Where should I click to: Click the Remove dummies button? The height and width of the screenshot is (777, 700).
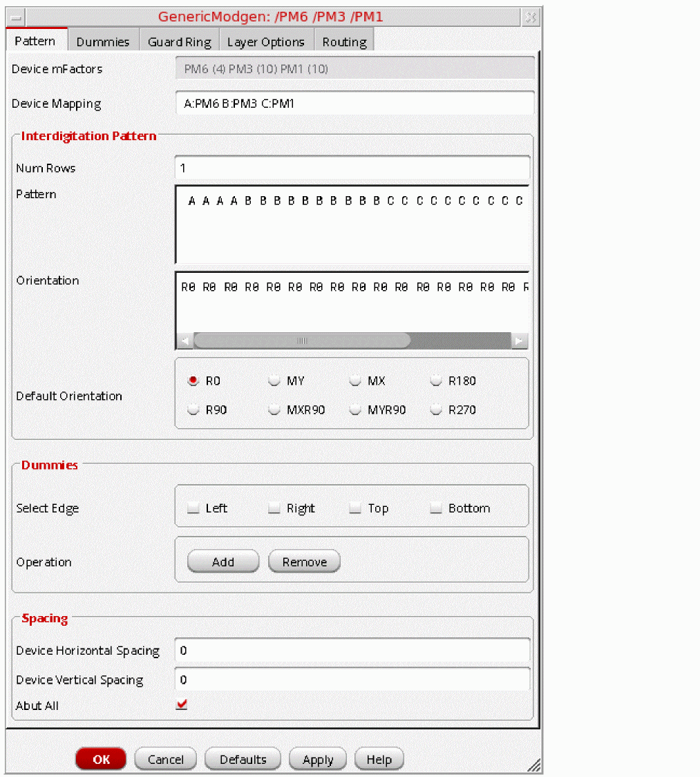pyautogui.click(x=304, y=562)
